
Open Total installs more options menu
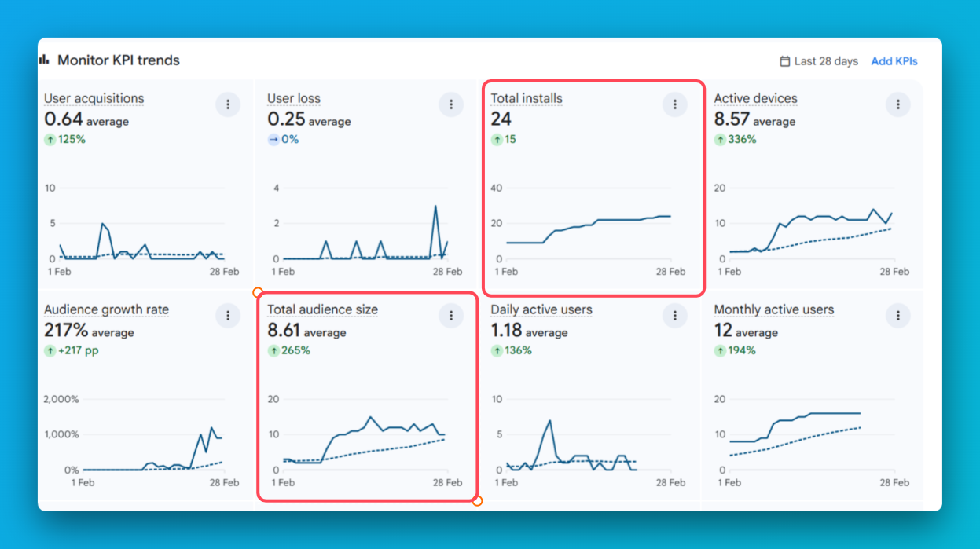[674, 104]
